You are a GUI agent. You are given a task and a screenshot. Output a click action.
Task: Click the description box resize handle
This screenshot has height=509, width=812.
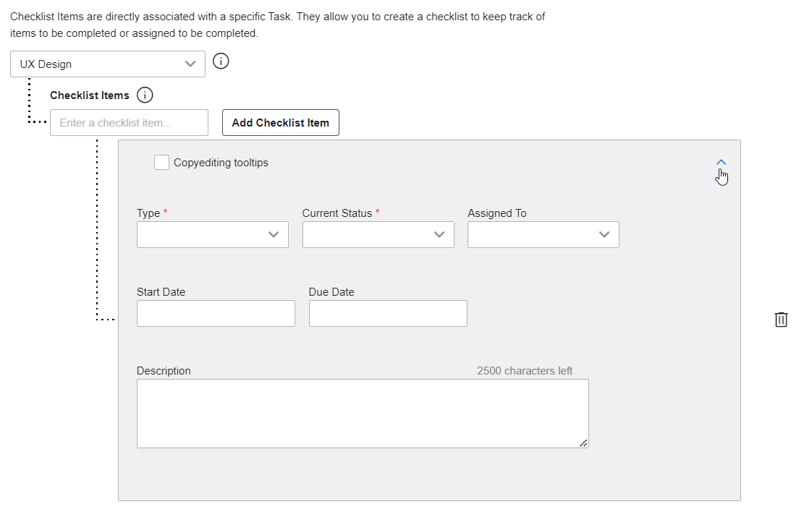tap(583, 444)
